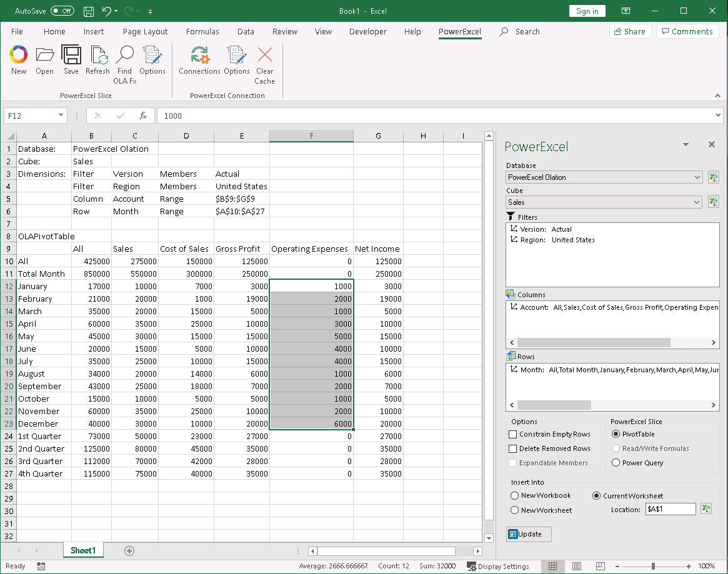This screenshot has width=728, height=574.
Task: Click the range picker beside Database
Action: (x=713, y=177)
